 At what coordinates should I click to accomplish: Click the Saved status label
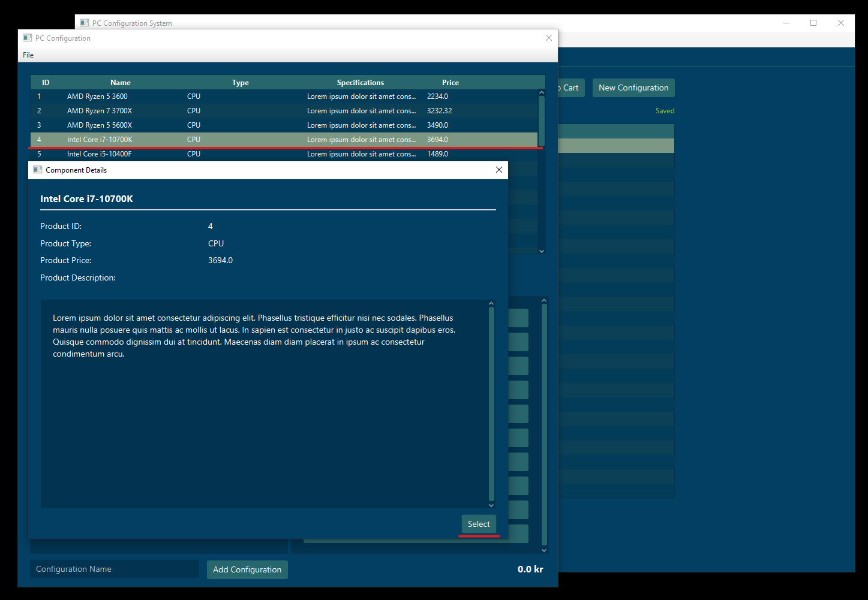click(665, 111)
